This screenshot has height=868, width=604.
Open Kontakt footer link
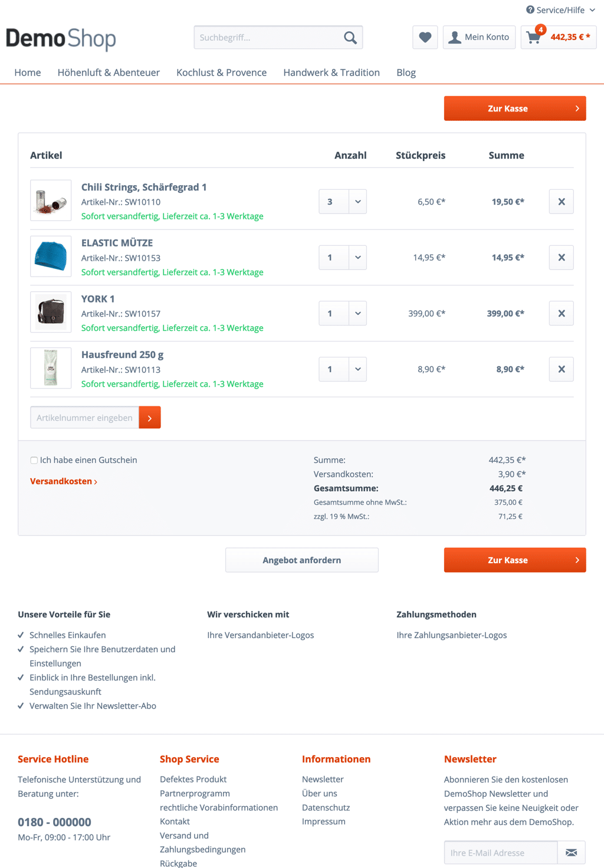coord(175,821)
